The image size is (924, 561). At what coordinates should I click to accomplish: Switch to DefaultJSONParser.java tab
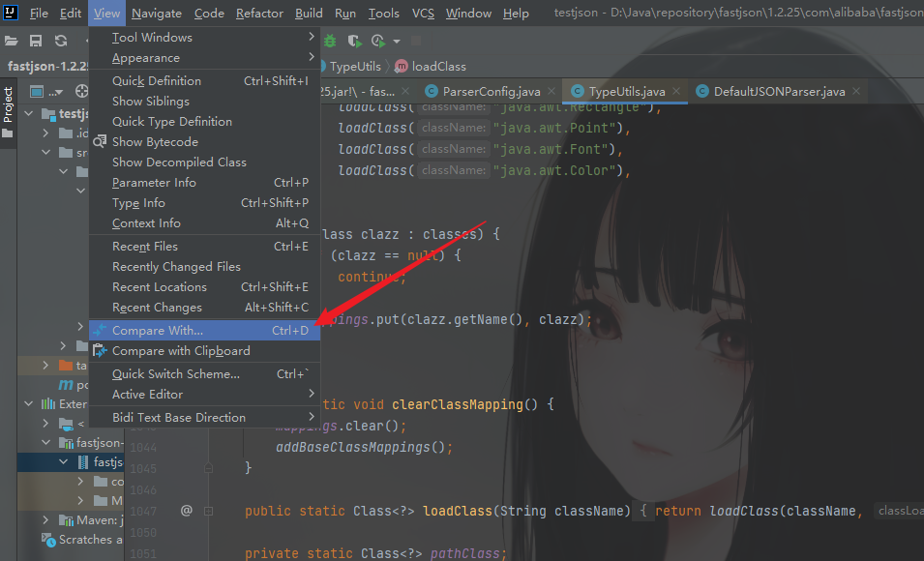779,91
